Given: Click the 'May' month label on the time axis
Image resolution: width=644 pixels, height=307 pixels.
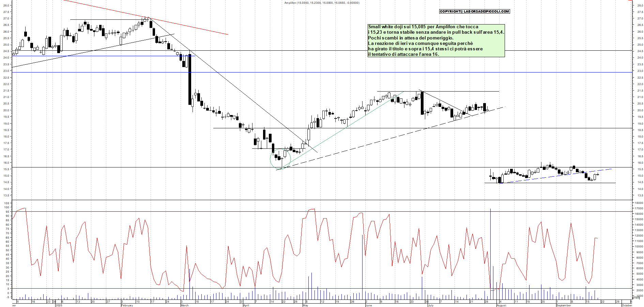Looking at the screenshot, I should pyautogui.click(x=305, y=305).
